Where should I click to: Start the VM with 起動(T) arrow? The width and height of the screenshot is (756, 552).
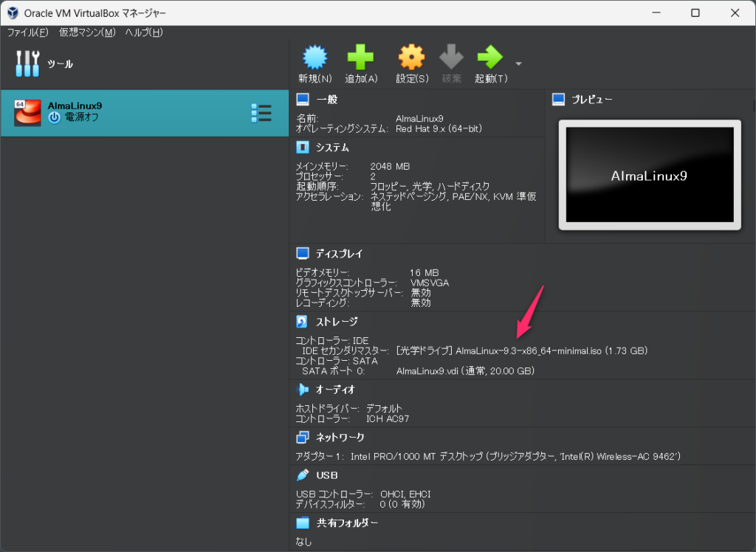pos(490,58)
